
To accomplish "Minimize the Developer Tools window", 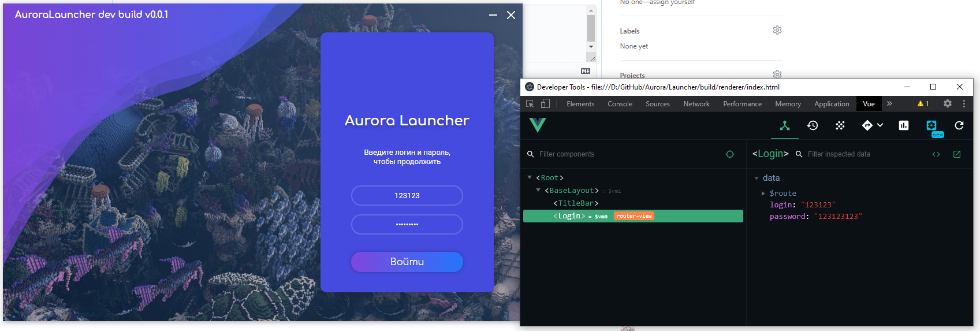I will (907, 87).
